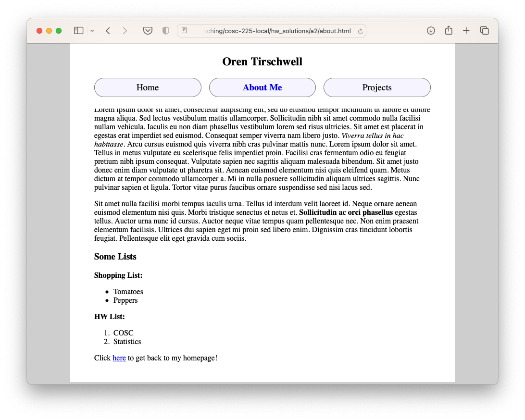This screenshot has width=525, height=420.
Task: Go back to the previous page
Action: coord(108,31)
